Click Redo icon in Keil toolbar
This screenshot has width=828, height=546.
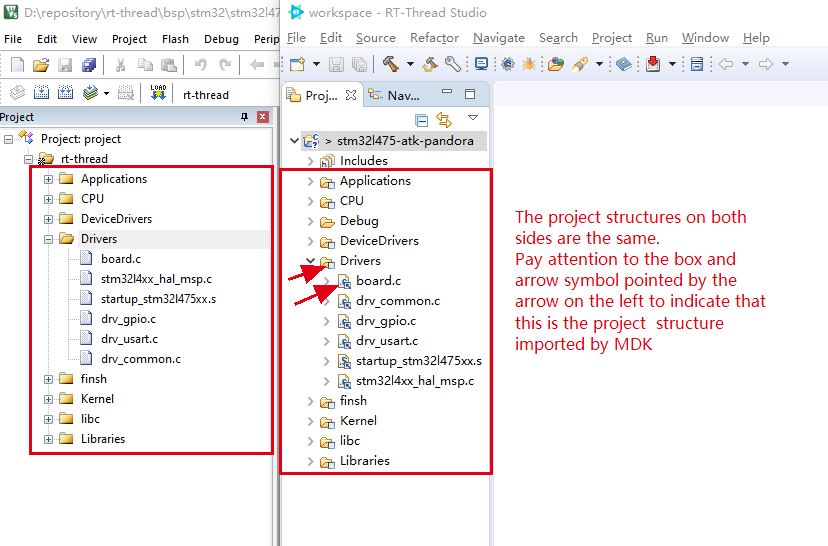(x=225, y=65)
